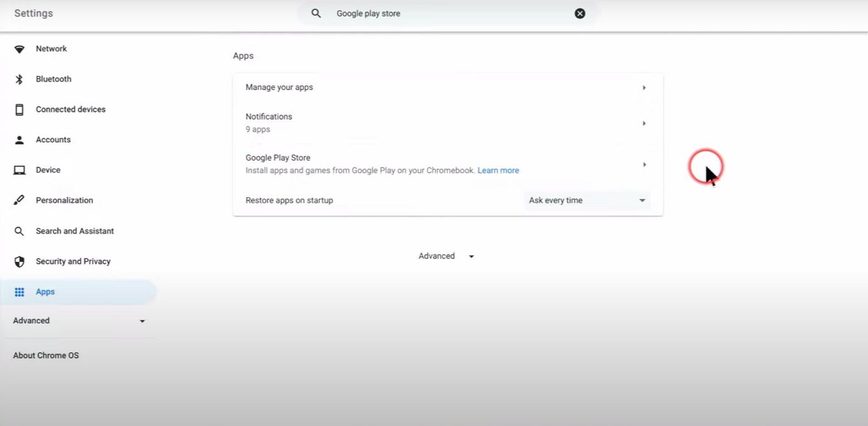Open the Google Play Store row

(x=447, y=164)
